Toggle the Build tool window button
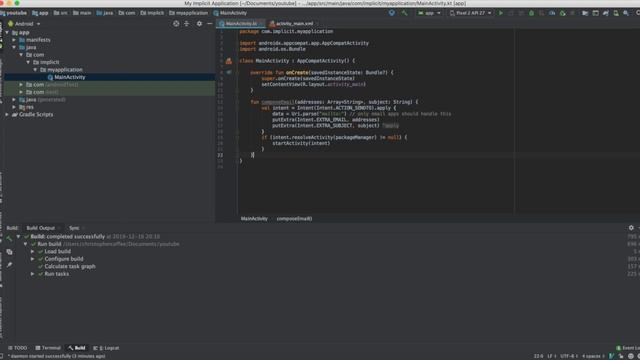The width and height of the screenshot is (640, 360). click(77, 348)
